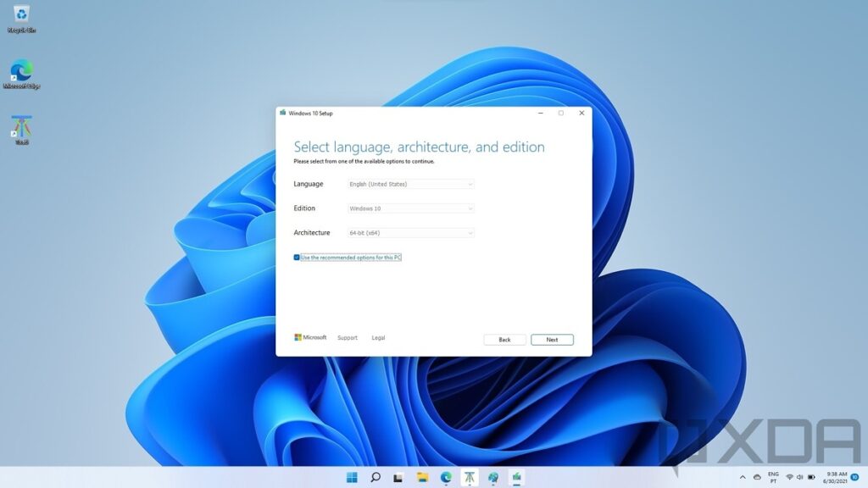Open the Task View taskbar icon

(398, 478)
